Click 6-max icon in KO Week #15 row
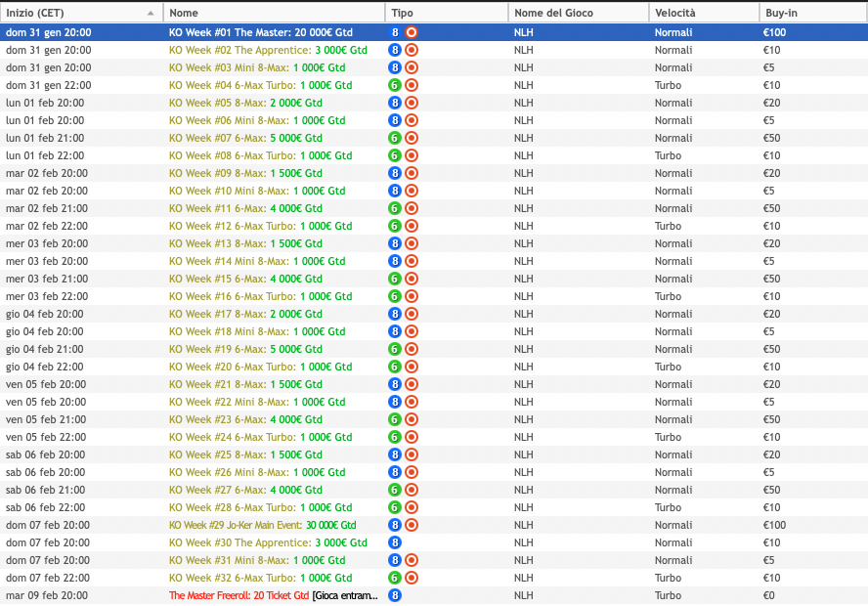 395,279
